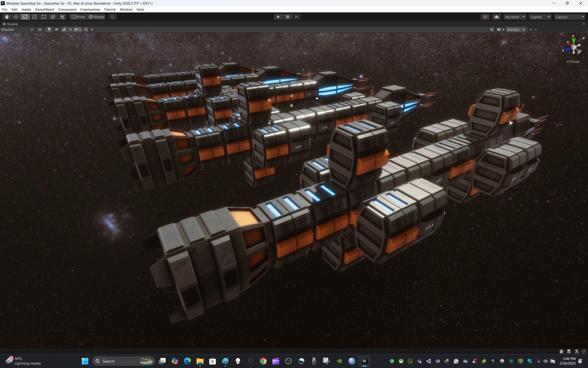Open File Explorer from taskbar

click(x=200, y=361)
